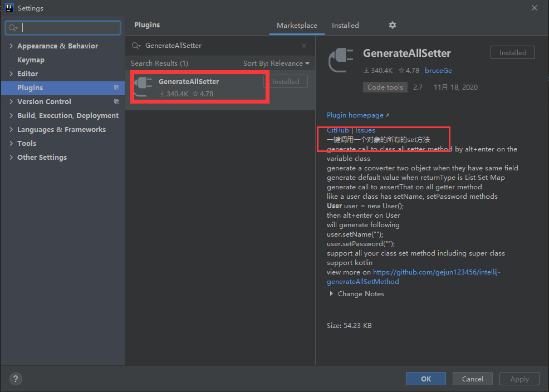Switch to the Installed tab

(345, 26)
